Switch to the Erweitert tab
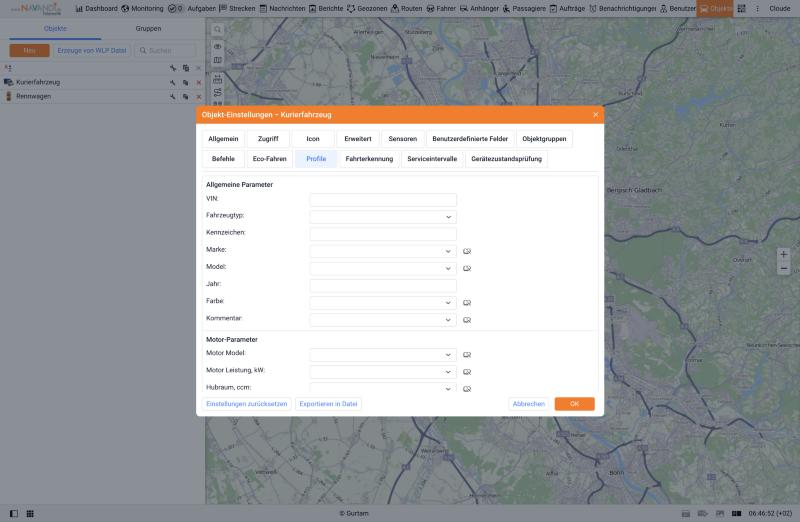The height and width of the screenshot is (522, 800). (x=358, y=139)
